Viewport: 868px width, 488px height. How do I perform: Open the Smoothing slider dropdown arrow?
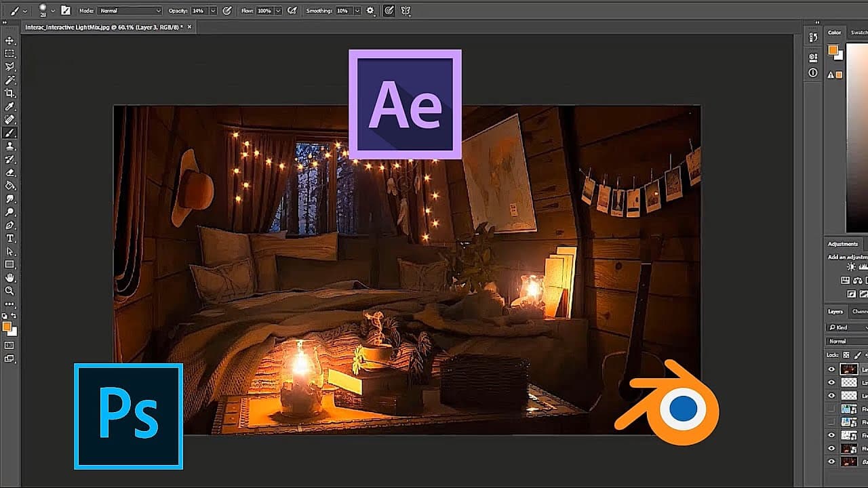click(357, 11)
